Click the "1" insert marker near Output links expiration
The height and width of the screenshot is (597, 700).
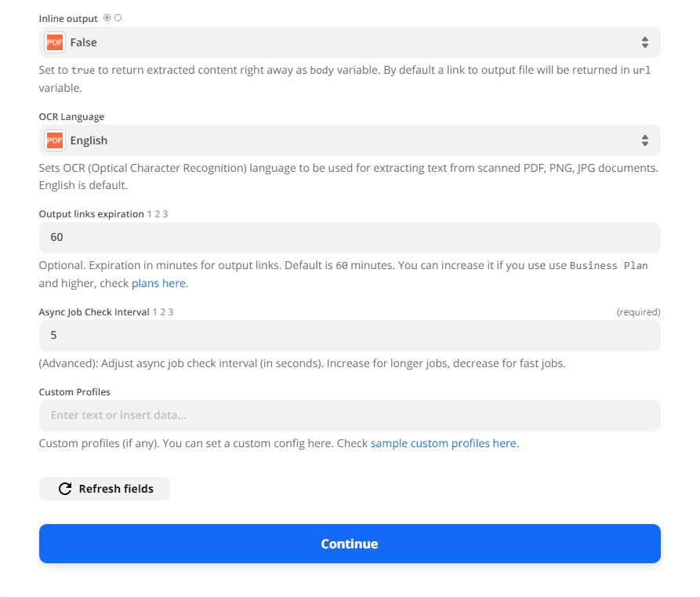point(150,213)
